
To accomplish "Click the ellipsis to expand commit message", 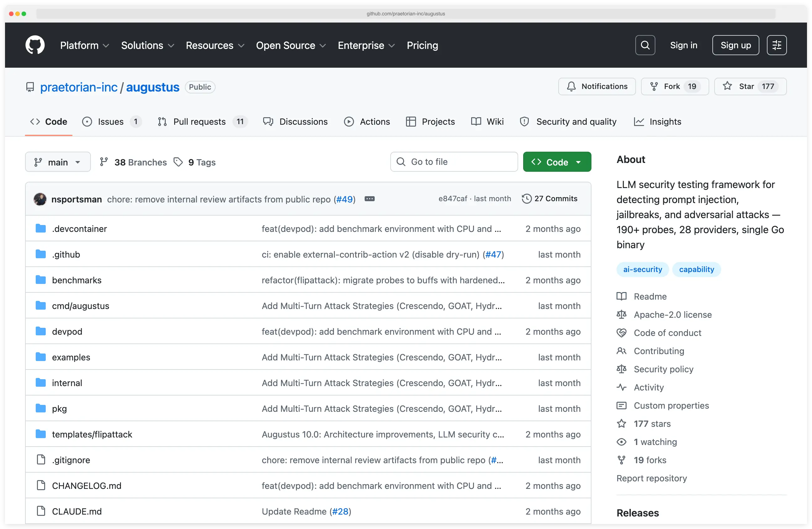I will pos(369,199).
